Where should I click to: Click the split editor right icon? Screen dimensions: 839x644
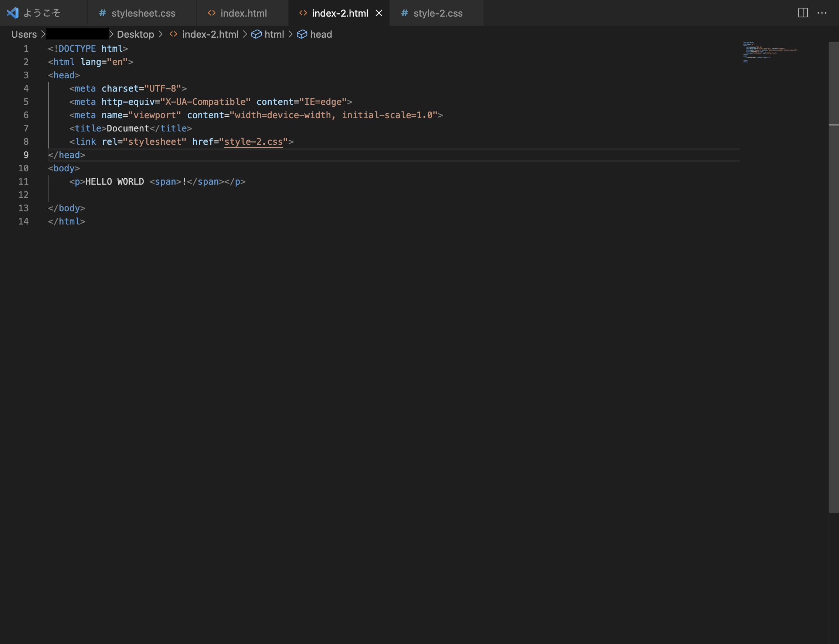coord(803,13)
